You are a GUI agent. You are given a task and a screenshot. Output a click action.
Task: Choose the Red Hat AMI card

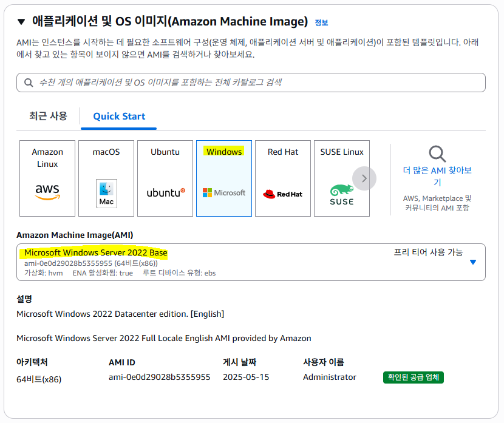point(283,178)
